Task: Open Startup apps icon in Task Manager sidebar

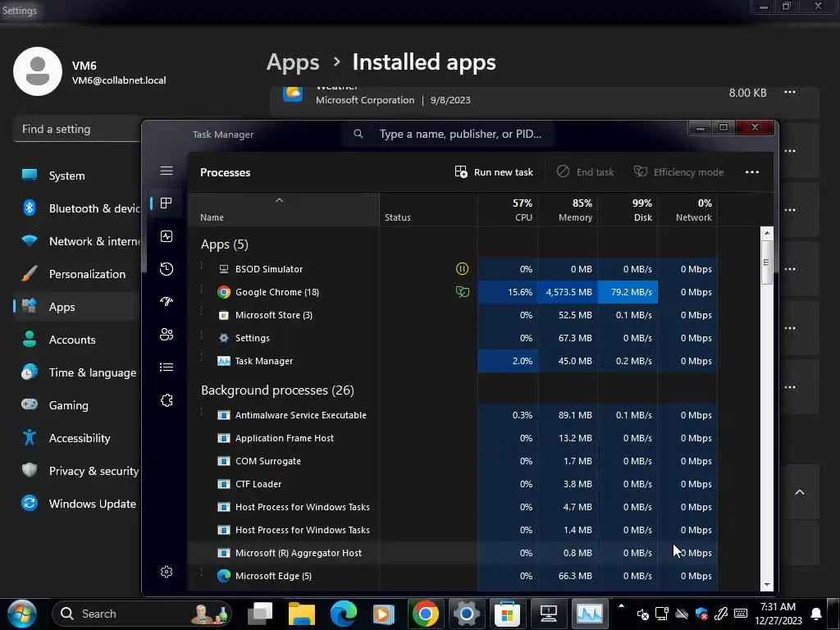Action: click(166, 302)
